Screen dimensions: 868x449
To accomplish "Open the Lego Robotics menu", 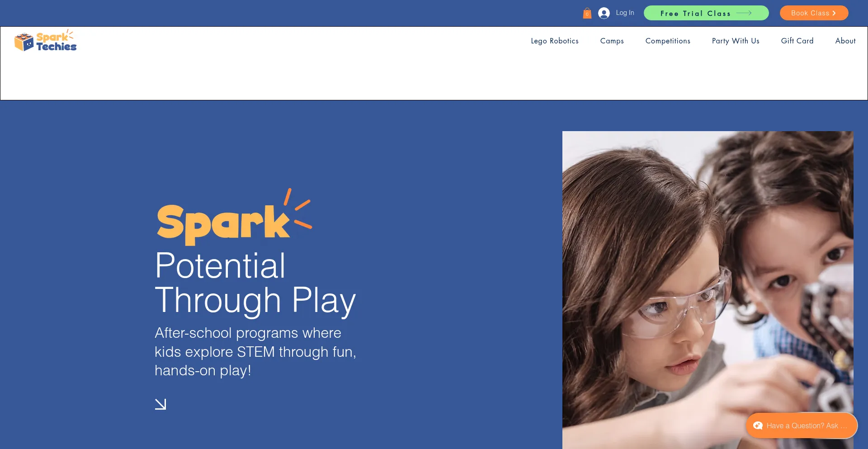I will coord(555,41).
